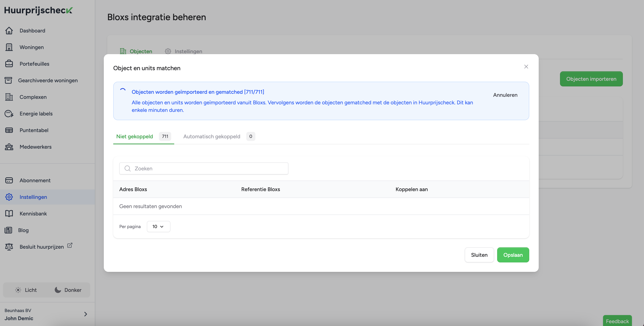Viewport: 644px width, 326px height.
Task: Click Annuleren to cancel the import
Action: 505,95
